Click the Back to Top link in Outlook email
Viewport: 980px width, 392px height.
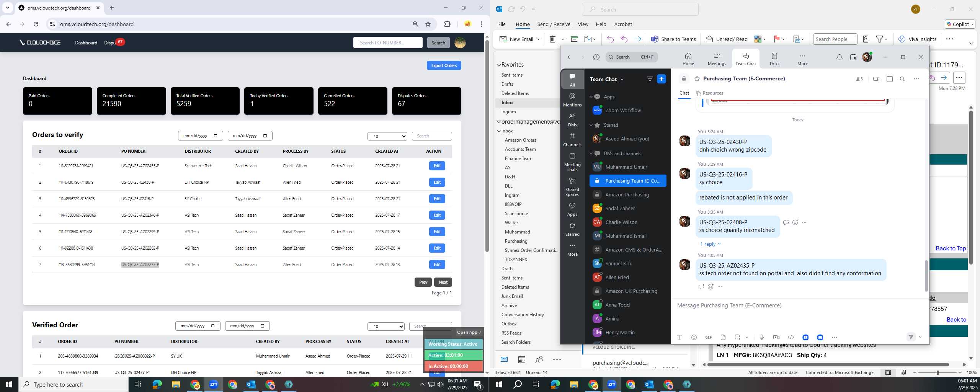(951, 248)
